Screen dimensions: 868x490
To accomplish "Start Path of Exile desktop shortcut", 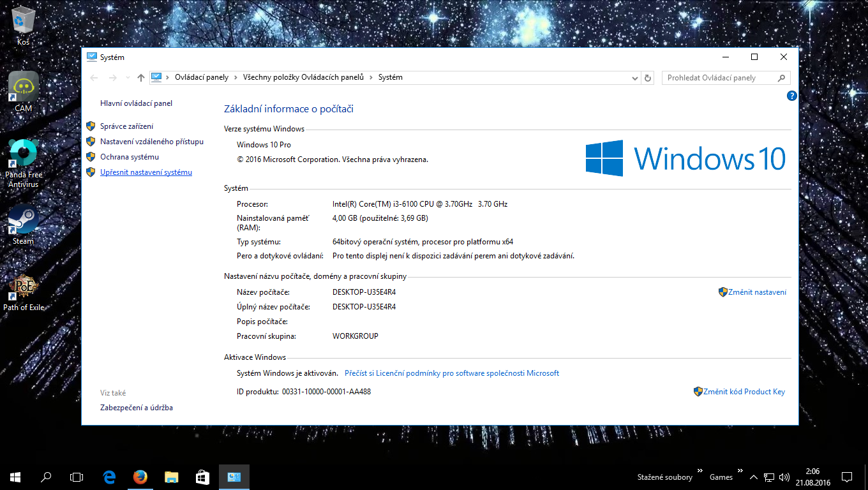I will pos(24,292).
